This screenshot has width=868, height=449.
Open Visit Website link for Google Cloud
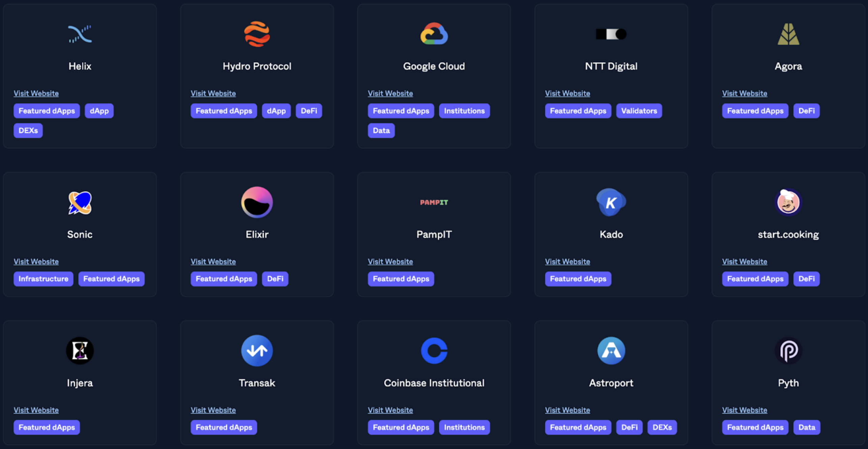coord(390,93)
